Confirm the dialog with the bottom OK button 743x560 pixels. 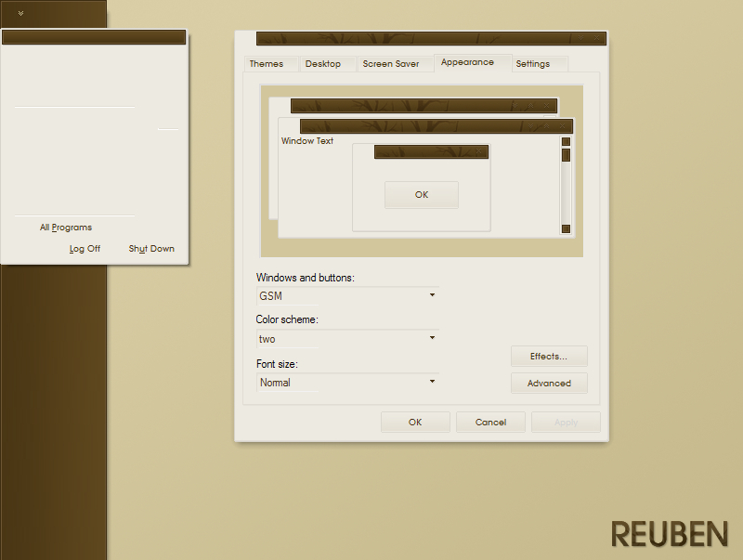[x=415, y=423]
